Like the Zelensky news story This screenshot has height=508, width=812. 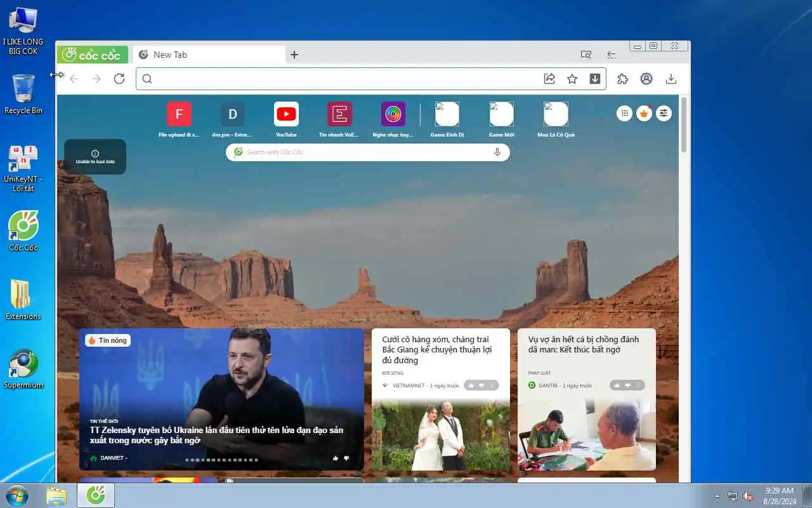coord(336,458)
